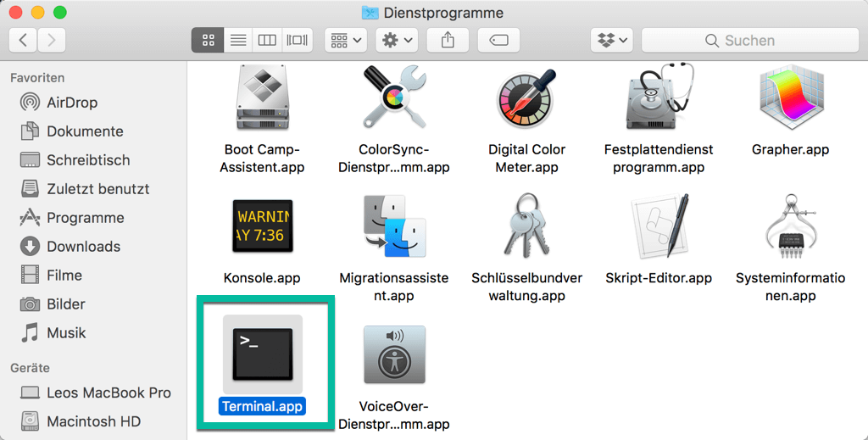Select Migrationsassistent.app icon
This screenshot has height=440, width=868.
click(x=394, y=226)
